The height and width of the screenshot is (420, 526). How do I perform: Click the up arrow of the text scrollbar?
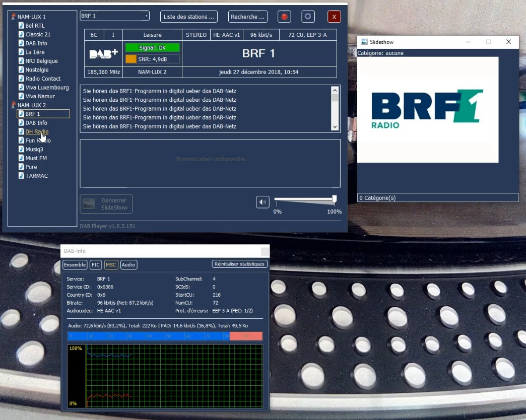[x=335, y=90]
